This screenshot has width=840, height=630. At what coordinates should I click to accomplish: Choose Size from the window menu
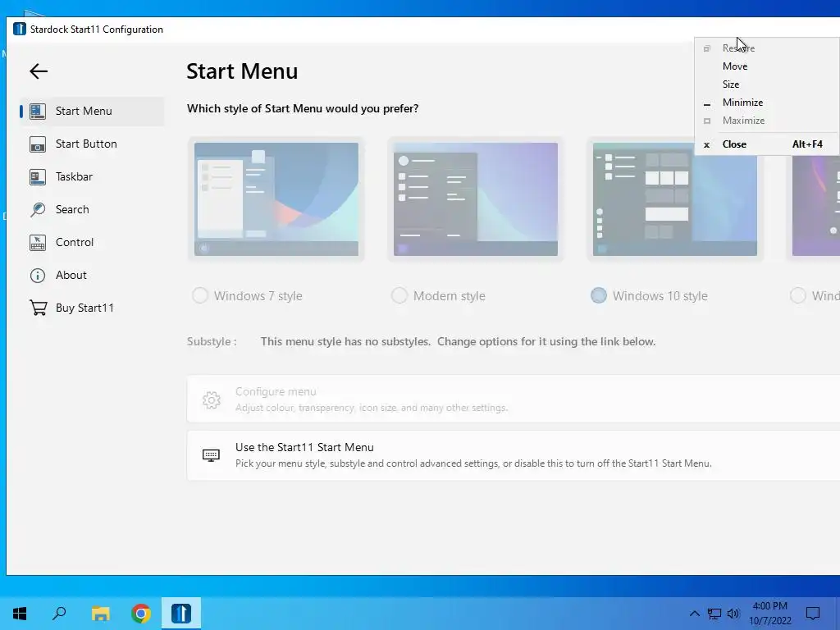point(767,84)
